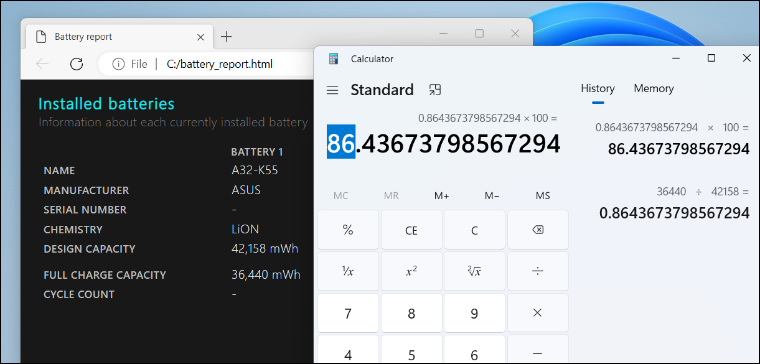Select history entry 0.8643673798567294 × 100
This screenshot has width=760, height=364.
(672, 139)
